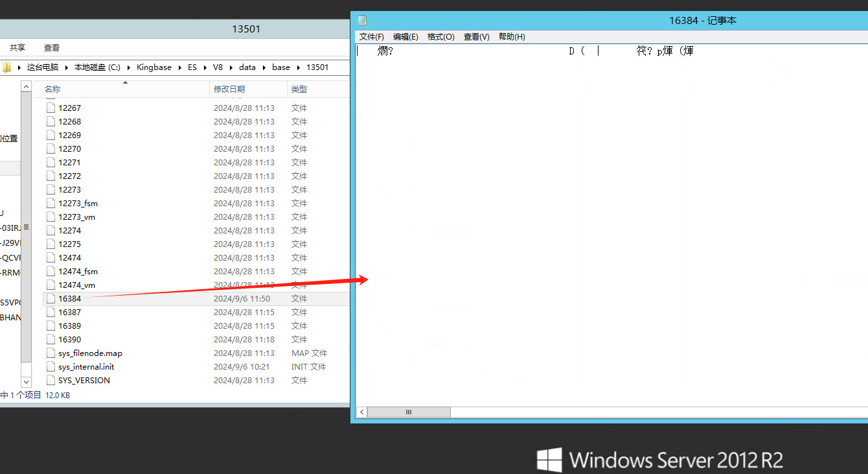Select file icon for 16389

51,326
